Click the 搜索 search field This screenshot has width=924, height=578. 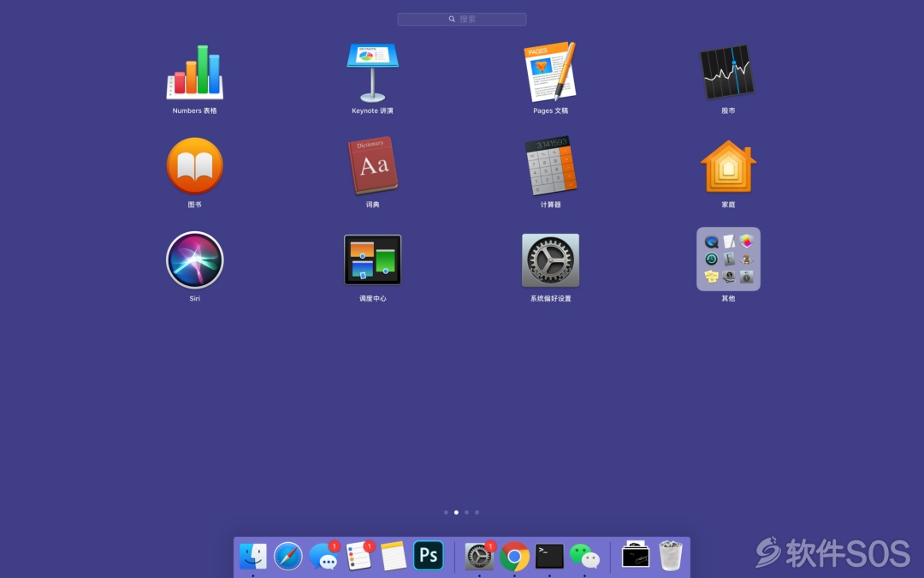tap(462, 19)
